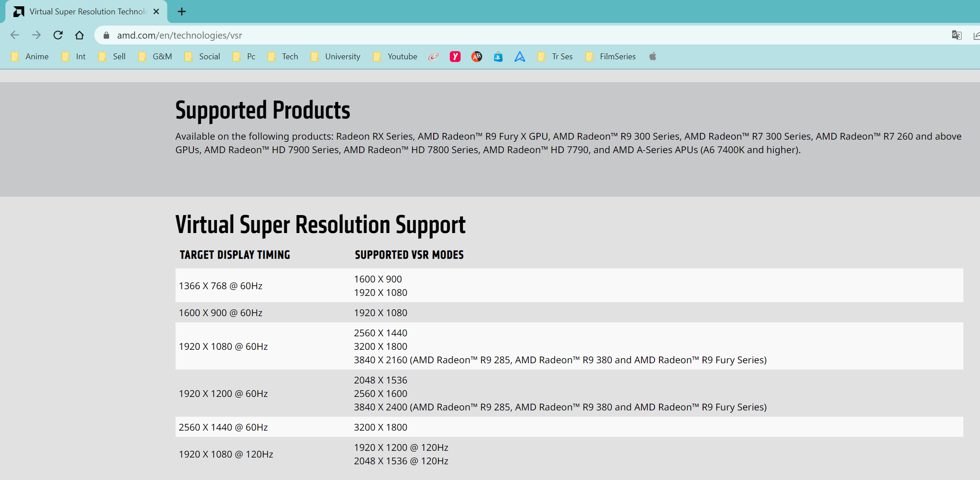Open the red swirl bookmark icon
The width and height of the screenshot is (980, 480).
tap(433, 57)
